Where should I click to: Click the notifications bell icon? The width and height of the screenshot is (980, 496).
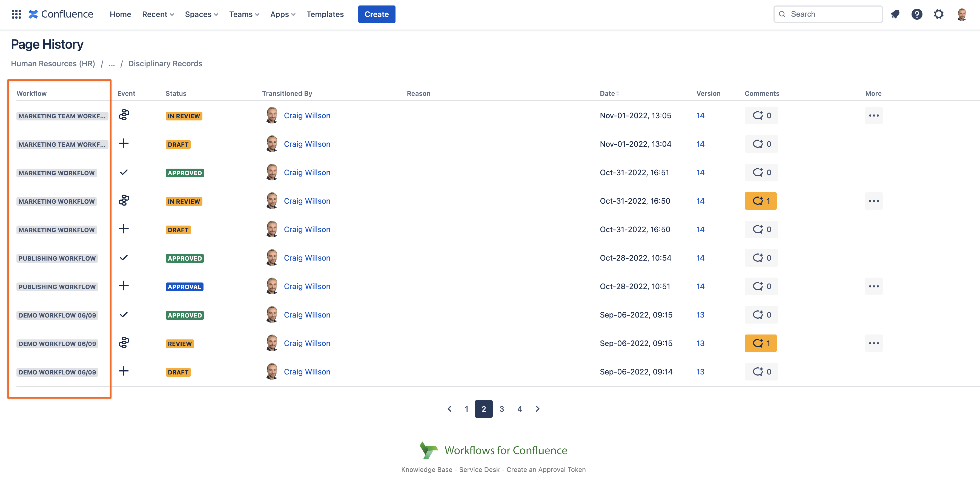895,14
